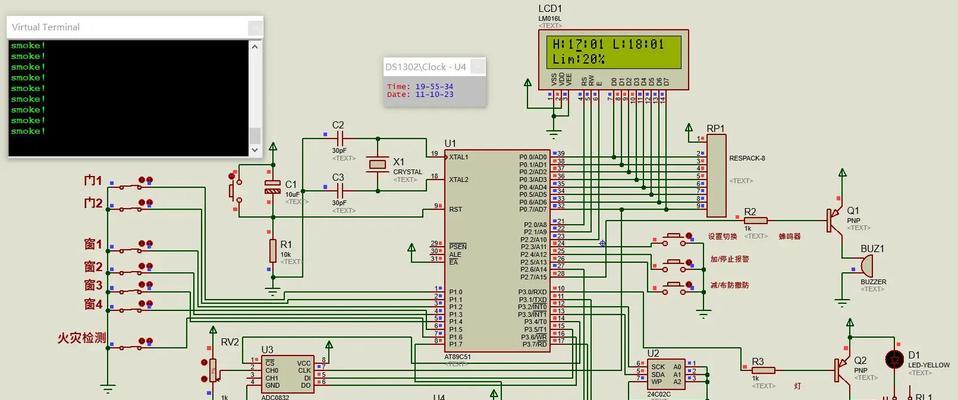Close the DS1302 Clock popup
The height and width of the screenshot is (400, 958).
point(478,67)
